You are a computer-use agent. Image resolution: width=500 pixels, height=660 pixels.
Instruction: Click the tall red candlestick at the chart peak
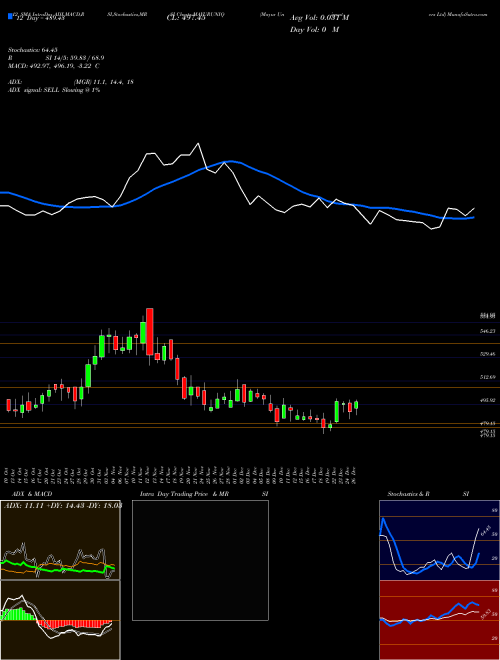point(149,331)
